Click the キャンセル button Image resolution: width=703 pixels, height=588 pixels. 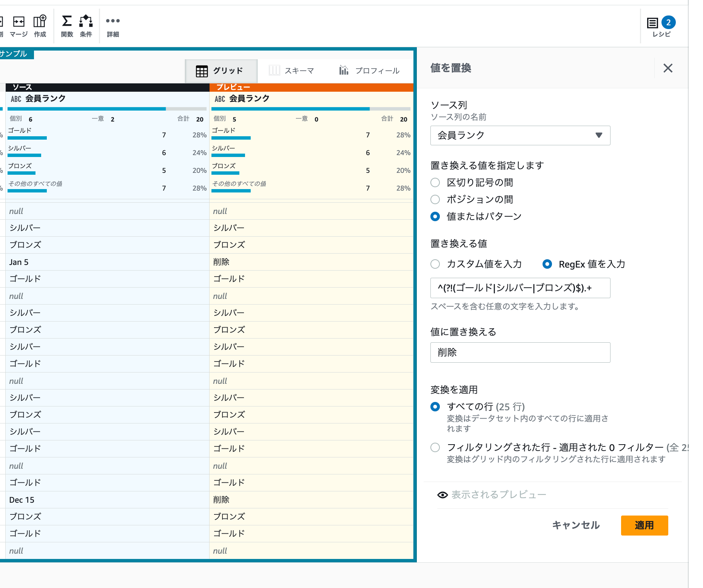pos(576,525)
